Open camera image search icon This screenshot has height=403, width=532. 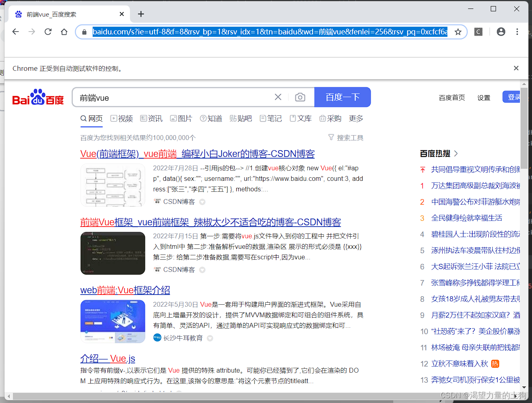[x=300, y=97]
